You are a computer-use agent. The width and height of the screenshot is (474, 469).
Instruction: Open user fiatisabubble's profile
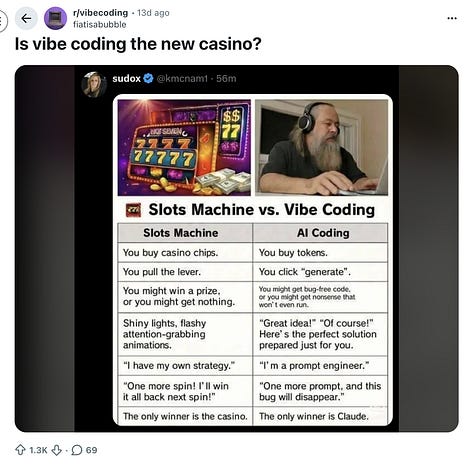pyautogui.click(x=100, y=24)
